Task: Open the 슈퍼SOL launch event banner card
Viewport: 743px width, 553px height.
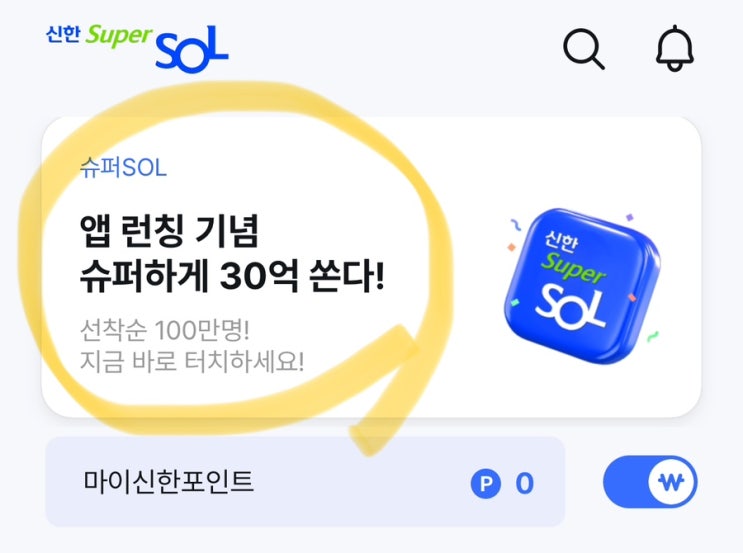Action: coord(372,267)
